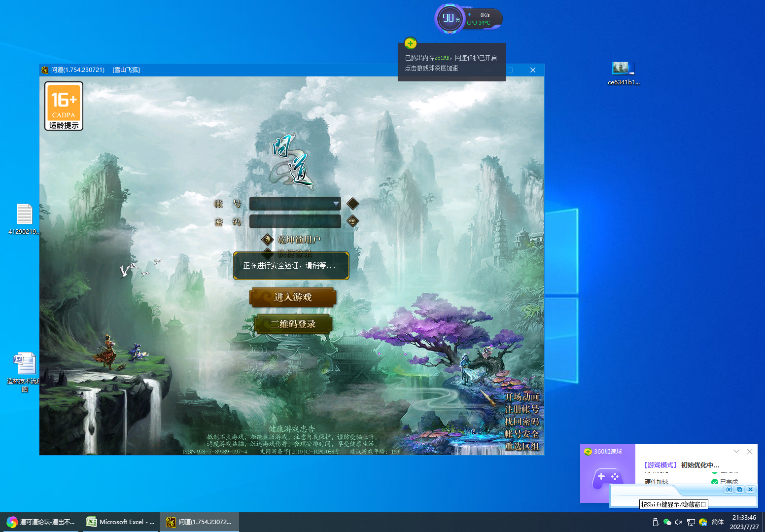Click the 360 performance score ball showing 90
The width and height of the screenshot is (765, 532).
(x=450, y=19)
